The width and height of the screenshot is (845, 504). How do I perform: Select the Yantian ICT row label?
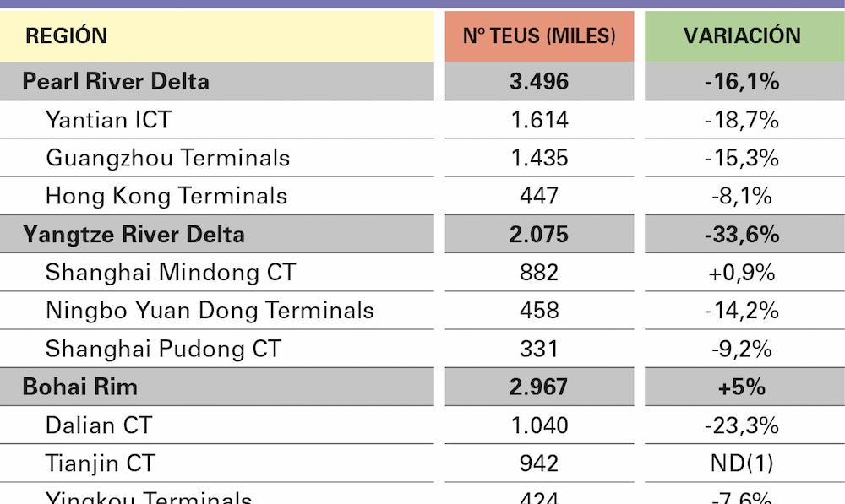[x=108, y=120]
